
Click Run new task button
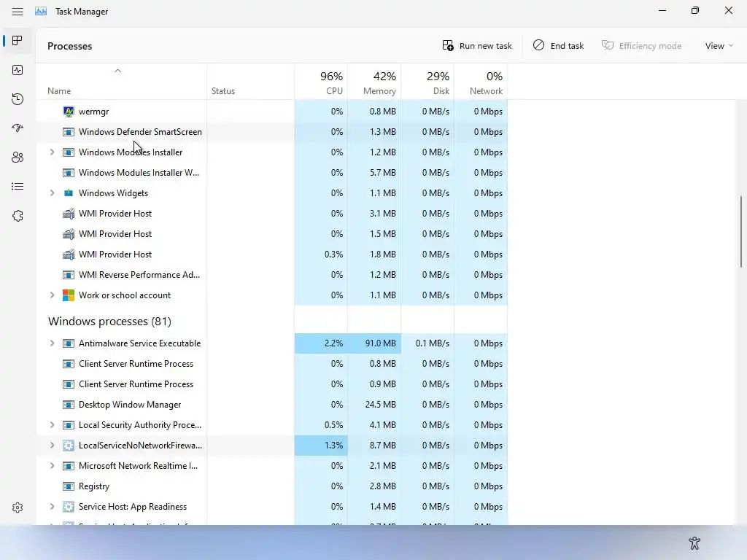point(477,46)
